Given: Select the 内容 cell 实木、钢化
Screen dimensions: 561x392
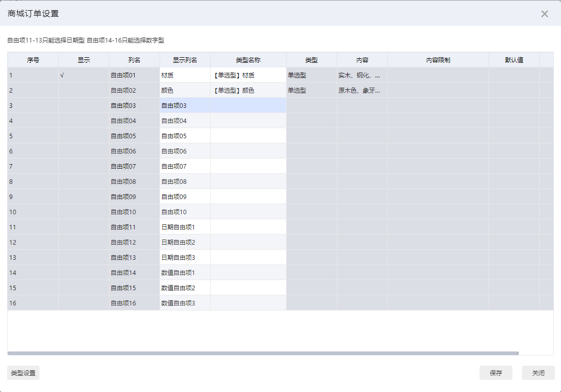Looking at the screenshot, I should [362, 75].
